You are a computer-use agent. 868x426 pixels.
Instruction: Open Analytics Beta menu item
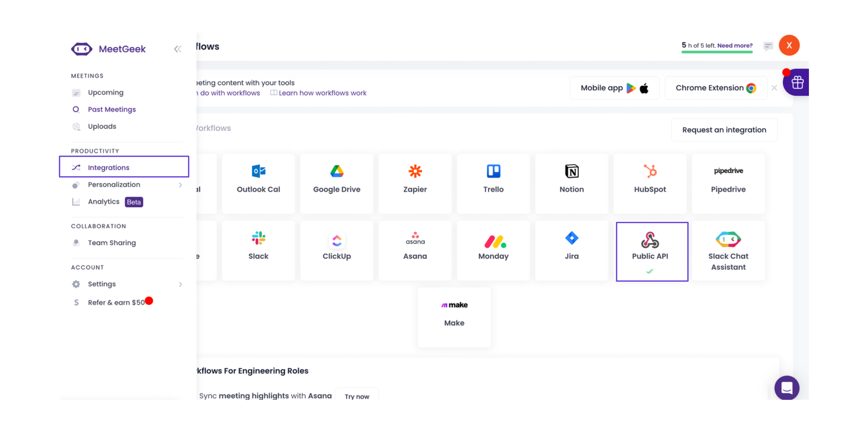point(104,202)
